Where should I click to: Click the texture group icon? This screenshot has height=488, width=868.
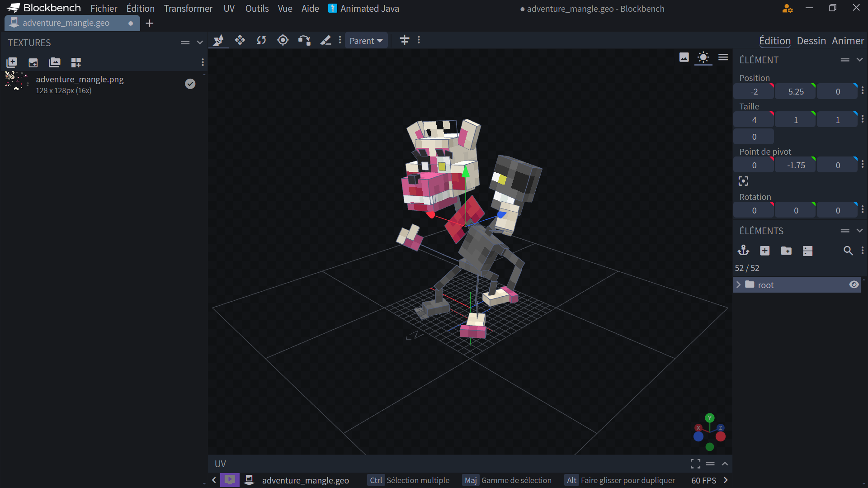click(x=55, y=62)
